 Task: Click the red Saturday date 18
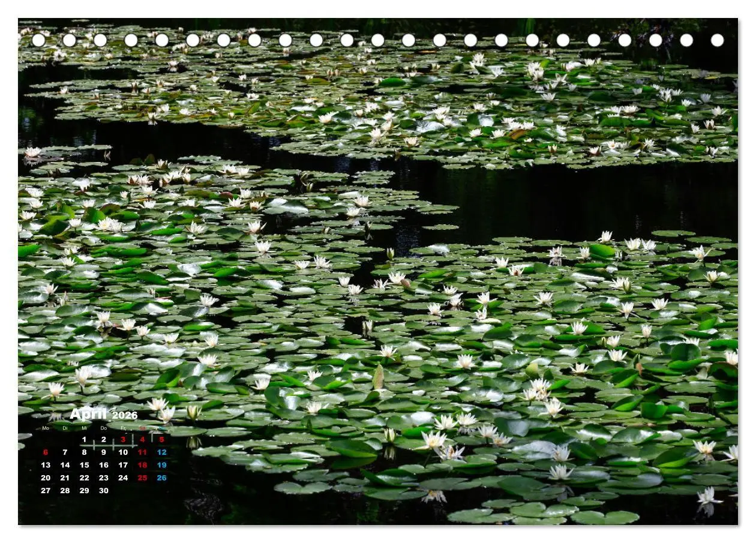pyautogui.click(x=142, y=465)
